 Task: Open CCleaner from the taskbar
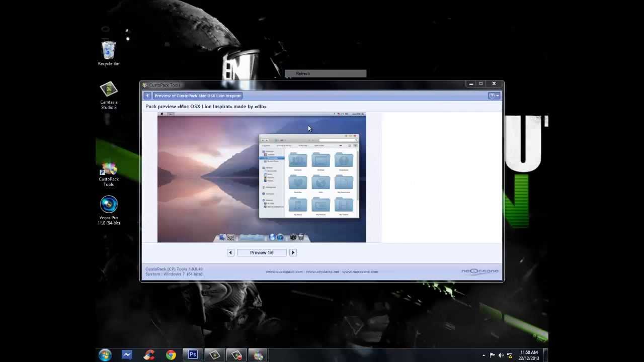[x=149, y=355]
